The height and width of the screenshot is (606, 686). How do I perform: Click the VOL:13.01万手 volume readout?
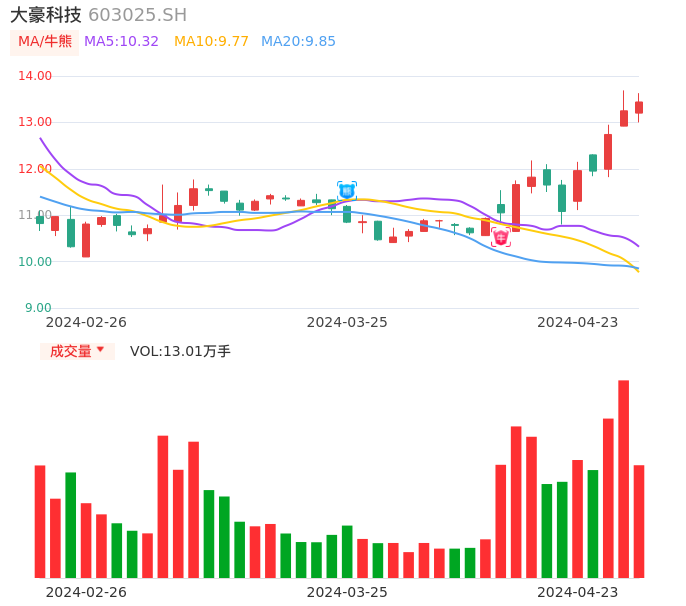pos(180,351)
